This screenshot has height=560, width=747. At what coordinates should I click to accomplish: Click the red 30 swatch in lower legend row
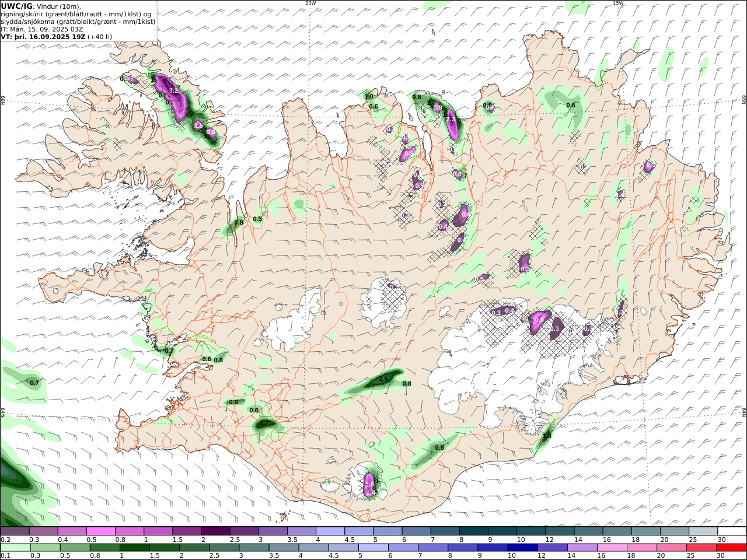[732, 548]
